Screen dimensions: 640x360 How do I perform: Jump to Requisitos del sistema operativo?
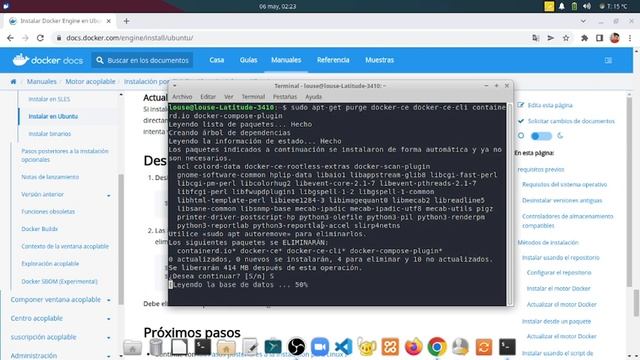(x=564, y=185)
